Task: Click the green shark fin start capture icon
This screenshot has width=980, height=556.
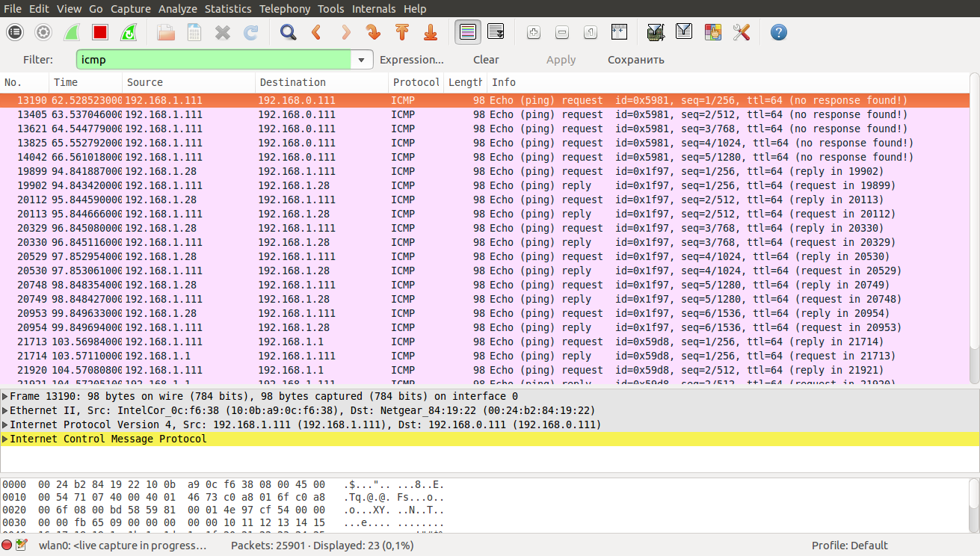Action: [72, 32]
